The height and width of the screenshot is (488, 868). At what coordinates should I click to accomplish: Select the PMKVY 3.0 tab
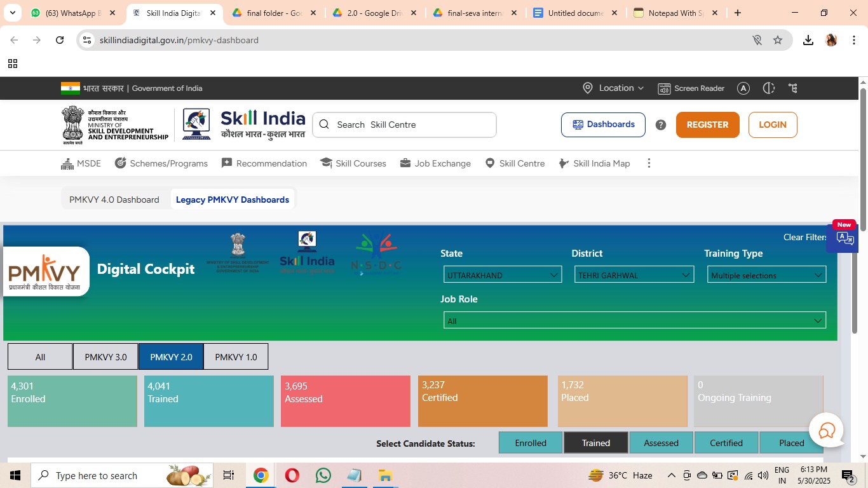click(x=105, y=357)
